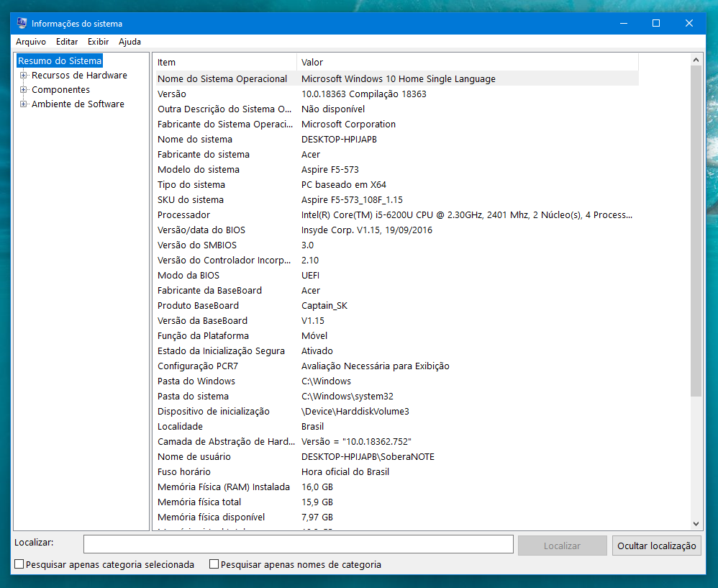Select the Localidade row
The width and height of the screenshot is (718, 588).
pyautogui.click(x=397, y=426)
